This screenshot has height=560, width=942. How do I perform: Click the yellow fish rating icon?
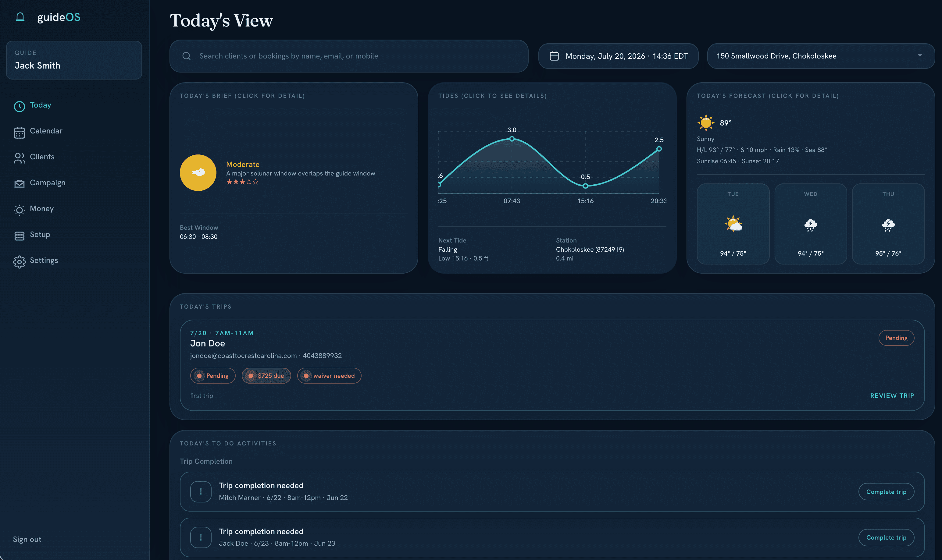pos(198,172)
